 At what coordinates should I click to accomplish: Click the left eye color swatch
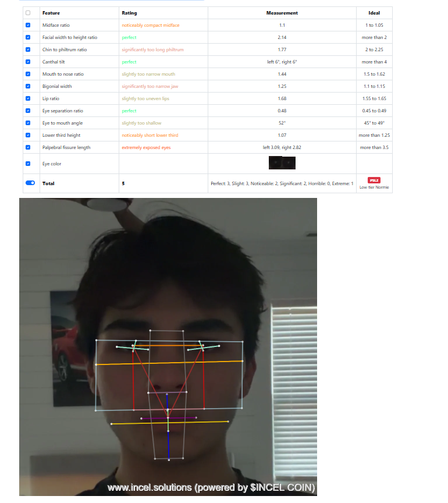tap(275, 163)
